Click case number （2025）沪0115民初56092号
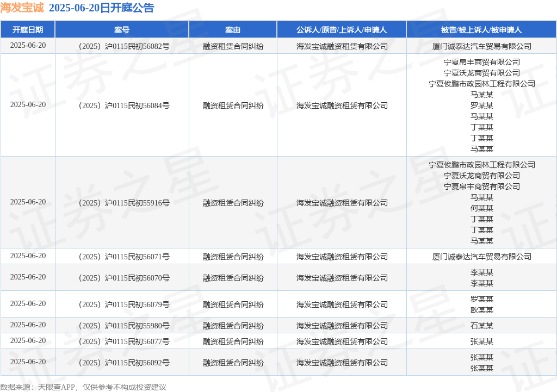The height and width of the screenshot is (392, 557). (122, 363)
